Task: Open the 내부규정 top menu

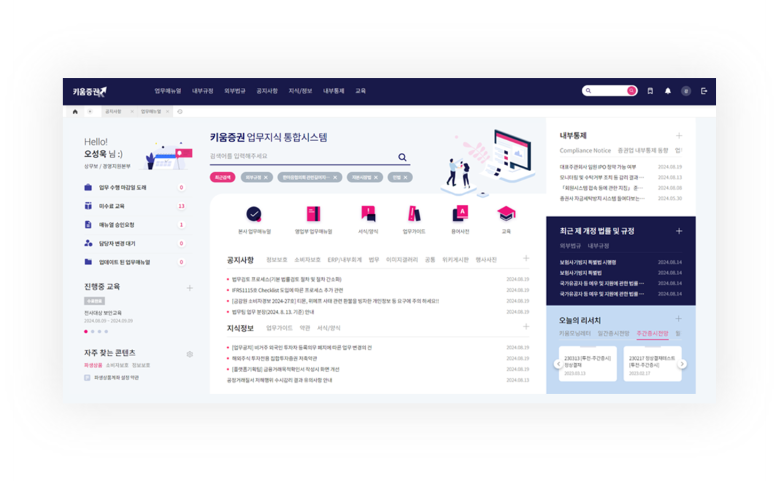Action: click(203, 91)
